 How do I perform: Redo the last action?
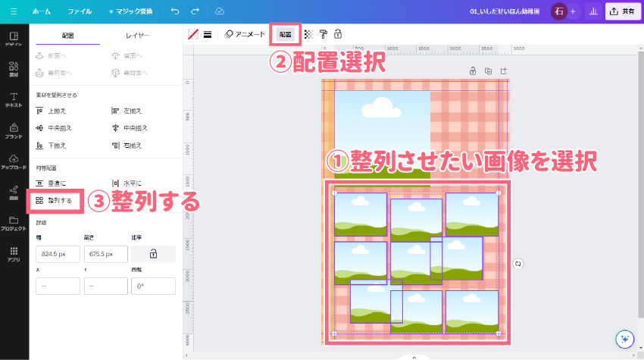click(x=195, y=11)
